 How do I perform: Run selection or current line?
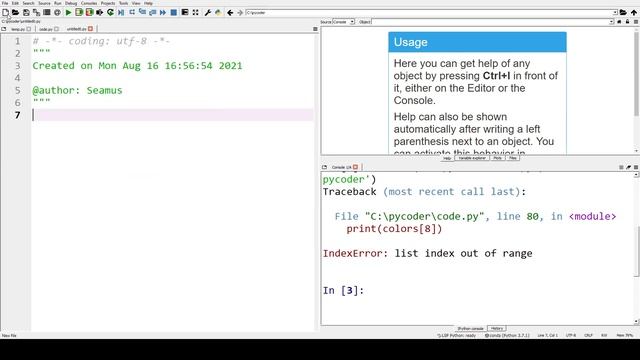tap(100, 13)
